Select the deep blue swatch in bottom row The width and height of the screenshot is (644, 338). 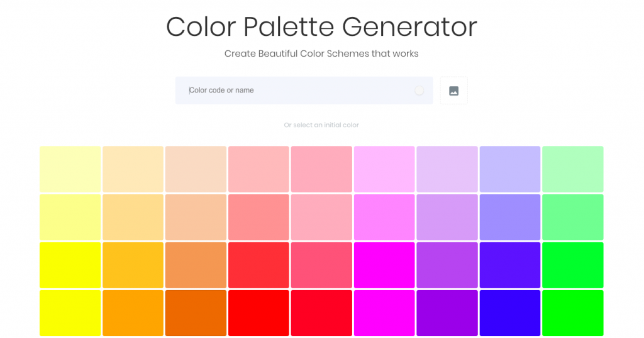pos(509,313)
